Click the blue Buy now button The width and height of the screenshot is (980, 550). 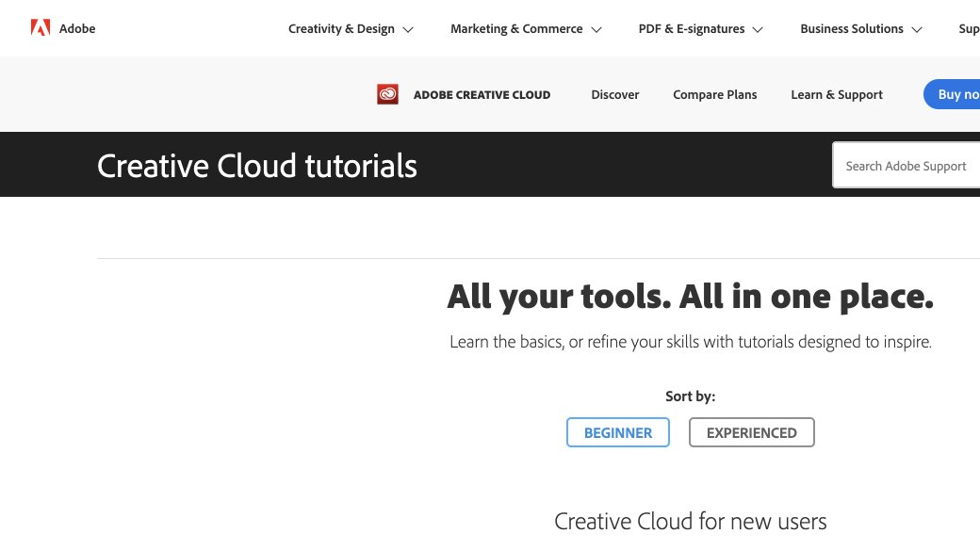pos(952,94)
